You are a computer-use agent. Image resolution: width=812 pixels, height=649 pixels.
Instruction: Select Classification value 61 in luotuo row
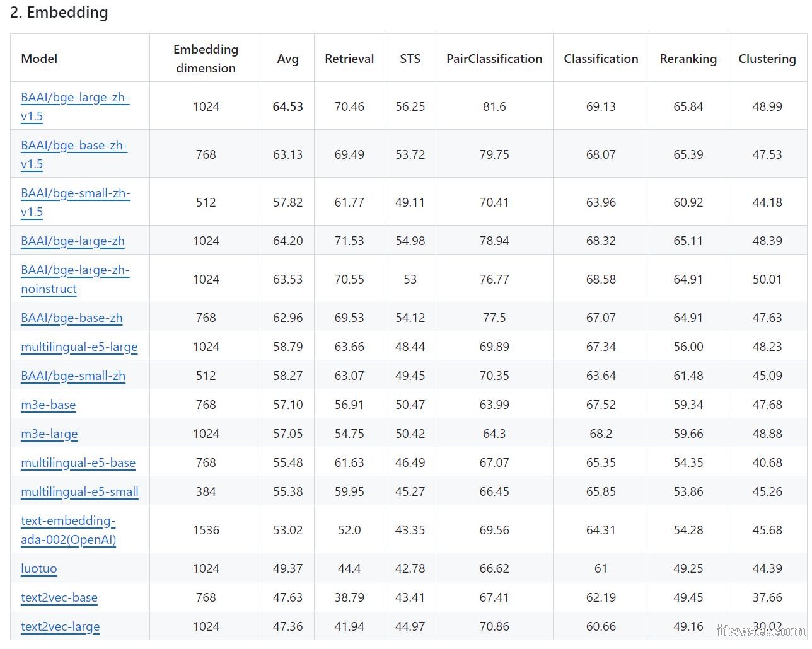pos(601,568)
